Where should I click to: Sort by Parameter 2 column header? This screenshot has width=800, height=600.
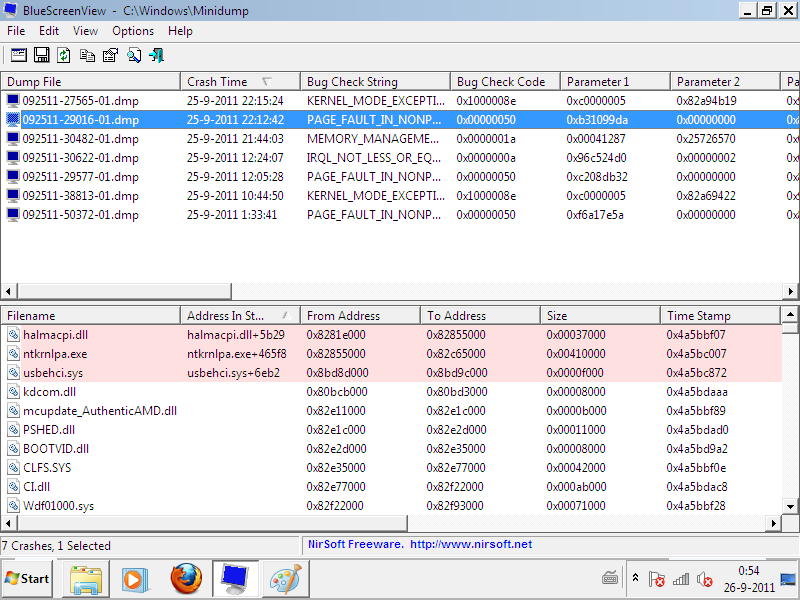click(x=726, y=82)
